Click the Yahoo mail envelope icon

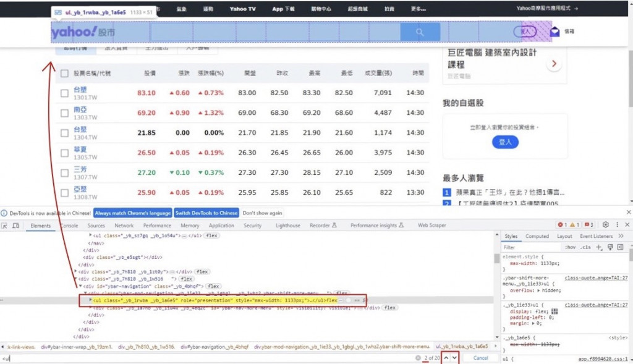[x=554, y=32]
